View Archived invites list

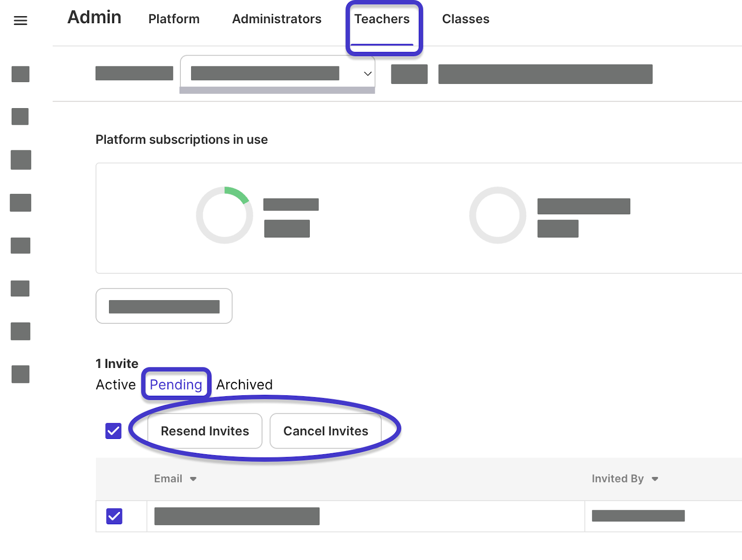tap(244, 385)
